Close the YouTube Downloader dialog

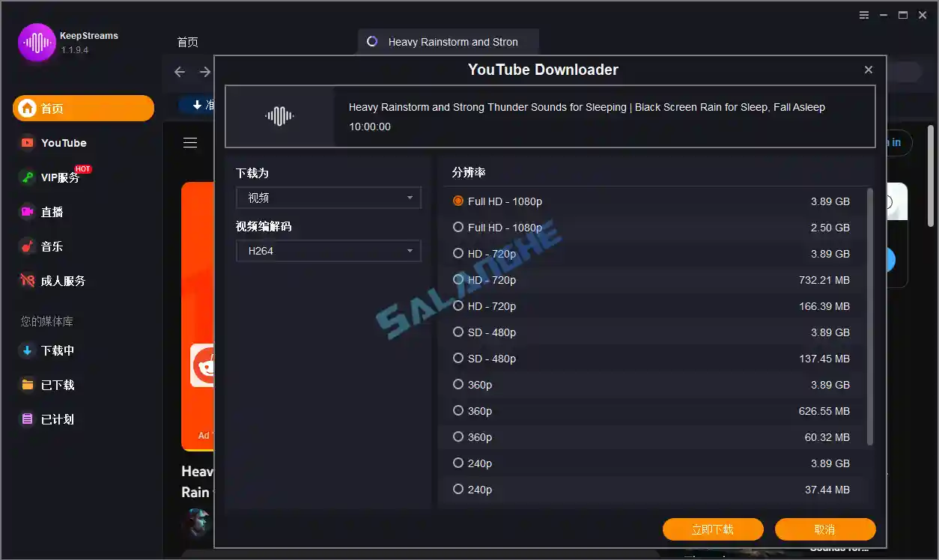pyautogui.click(x=869, y=70)
